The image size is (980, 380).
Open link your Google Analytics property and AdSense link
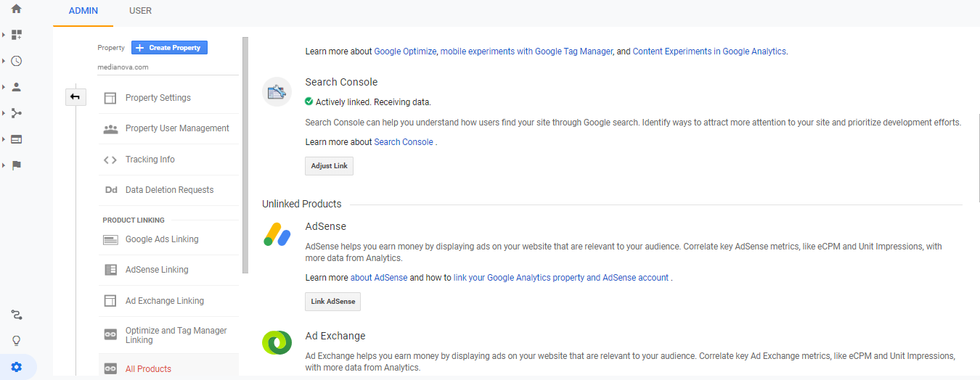[561, 278]
